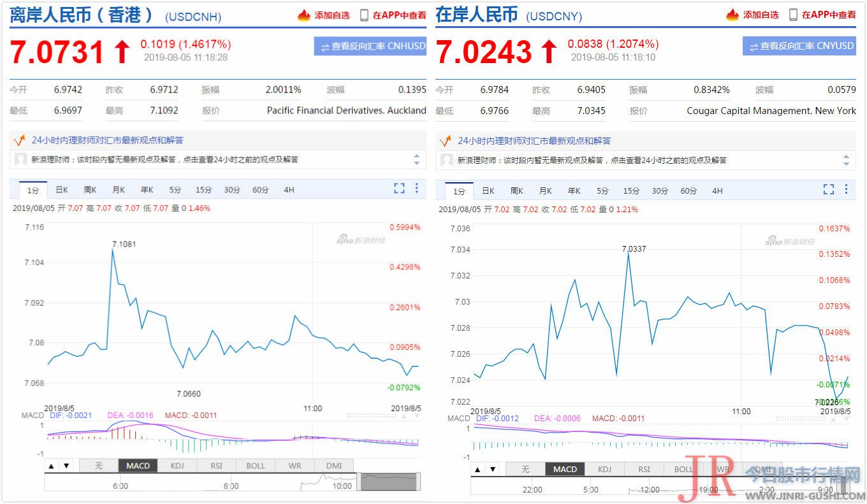
Task: Open more options menu on USDCNH chart
Action: click(417, 188)
